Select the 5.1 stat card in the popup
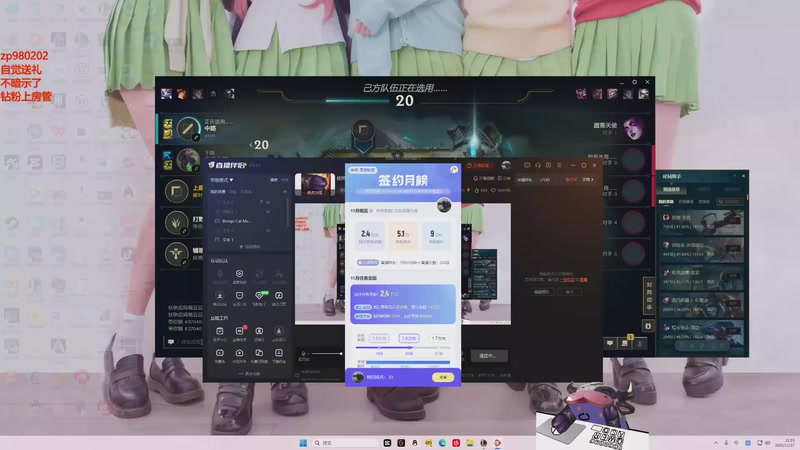This screenshot has width=800, height=450. click(403, 235)
